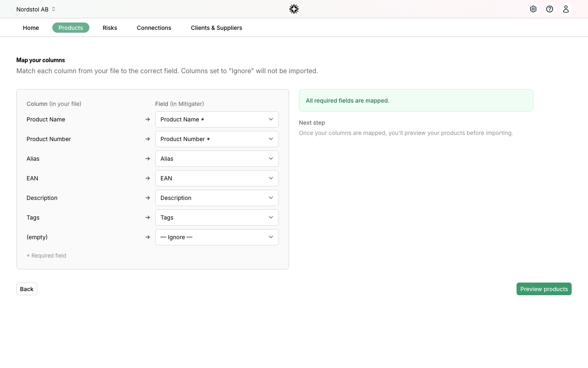Open the EAN field mapping dropdown

pyautogui.click(x=217, y=178)
